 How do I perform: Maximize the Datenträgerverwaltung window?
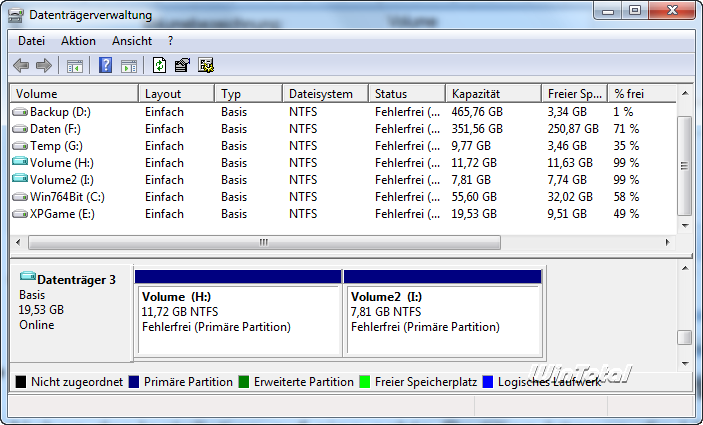click(x=635, y=11)
